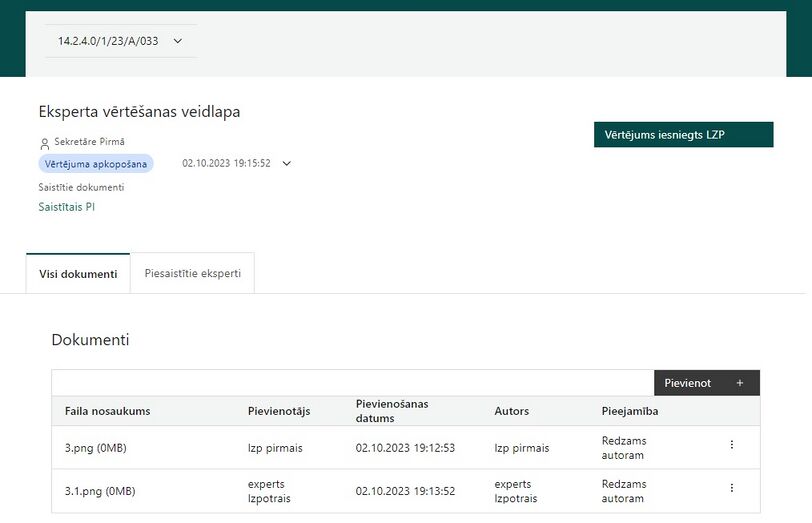Click the Pievienot button
The image size is (812, 523).
click(707, 383)
